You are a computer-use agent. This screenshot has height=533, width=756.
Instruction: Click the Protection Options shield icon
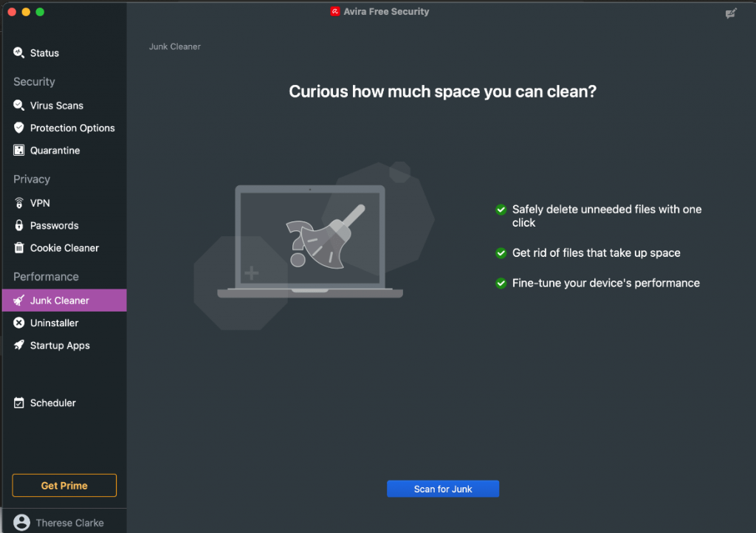[18, 128]
